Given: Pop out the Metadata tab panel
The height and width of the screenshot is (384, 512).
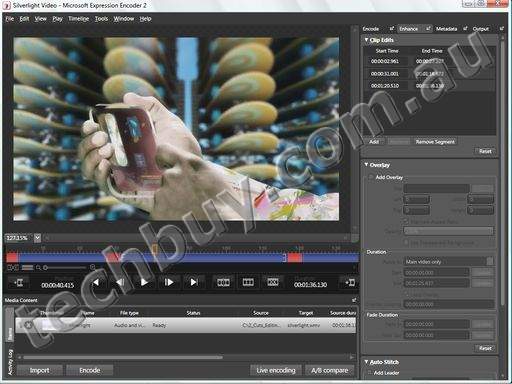Looking at the screenshot, I should (465, 29).
